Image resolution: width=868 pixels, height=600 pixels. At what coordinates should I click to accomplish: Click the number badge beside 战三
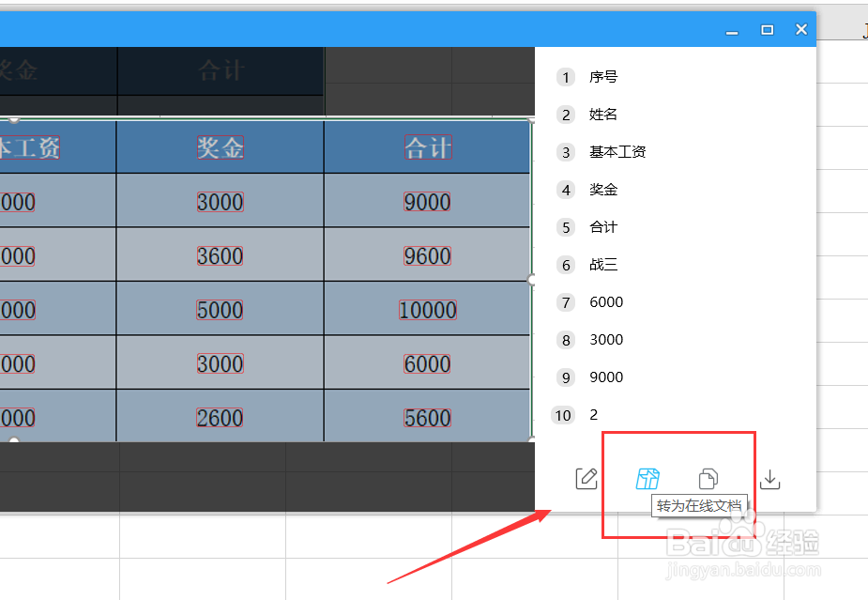[x=565, y=265]
